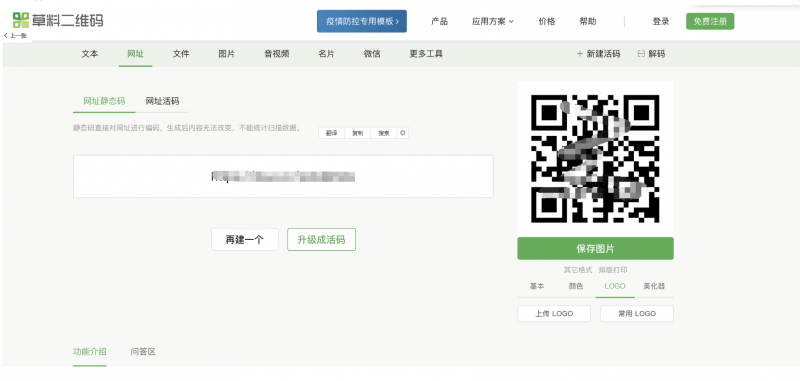The width and height of the screenshot is (800, 381).
Task: Click the 免费注册 button
Action: pyautogui.click(x=710, y=21)
